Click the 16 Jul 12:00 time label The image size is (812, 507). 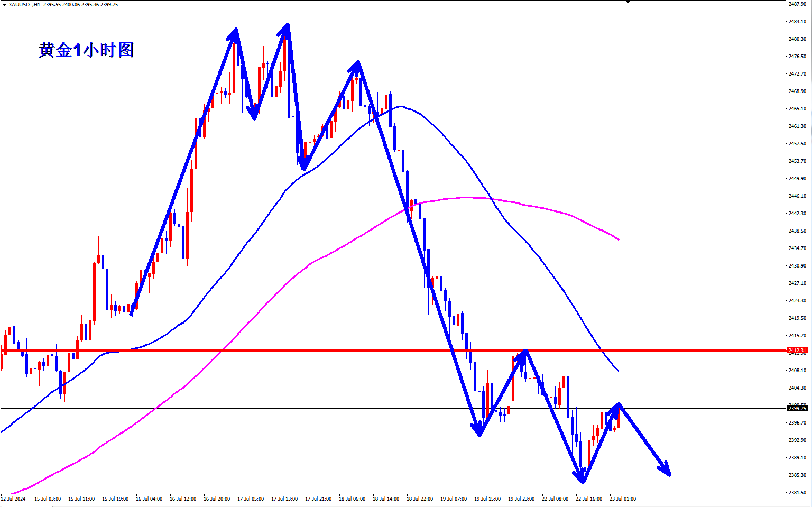point(183,499)
